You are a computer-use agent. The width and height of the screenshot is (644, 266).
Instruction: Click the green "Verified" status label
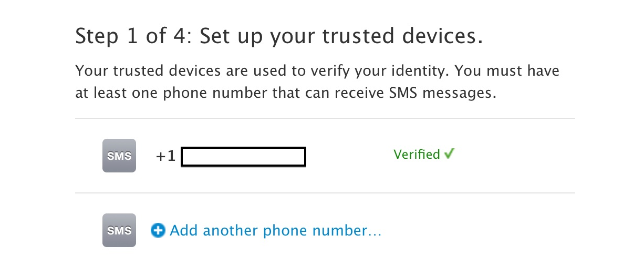point(417,155)
